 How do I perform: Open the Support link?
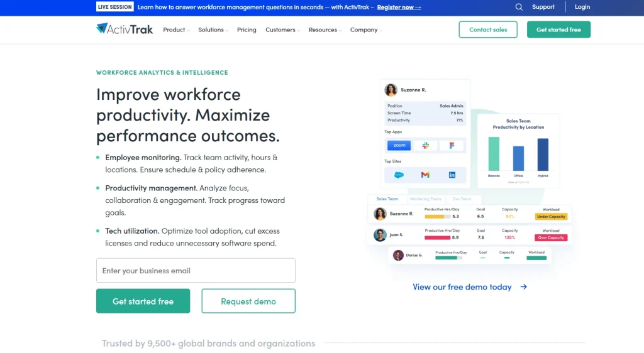point(543,7)
